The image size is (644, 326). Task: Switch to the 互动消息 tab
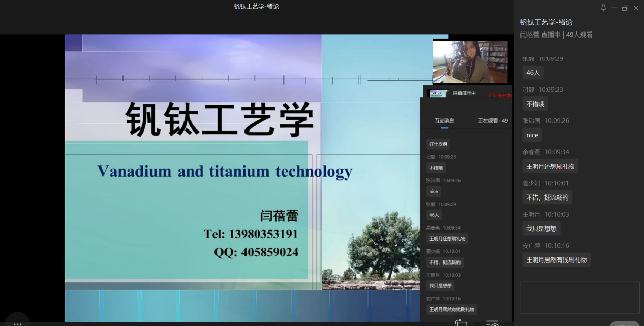pyautogui.click(x=444, y=121)
